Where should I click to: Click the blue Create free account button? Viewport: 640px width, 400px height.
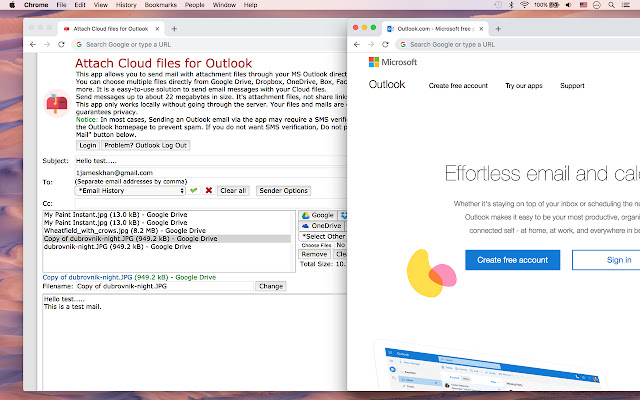click(513, 260)
